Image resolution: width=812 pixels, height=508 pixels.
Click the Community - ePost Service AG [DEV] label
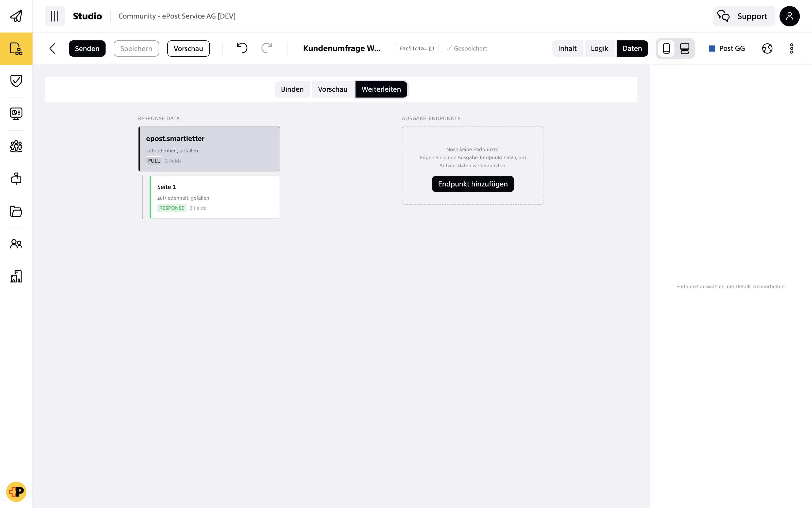click(x=177, y=16)
